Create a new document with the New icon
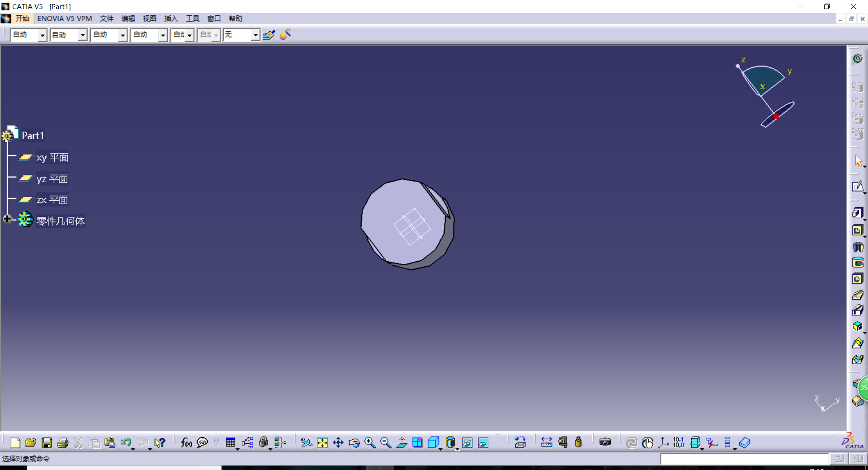The image size is (868, 470). pyautogui.click(x=15, y=442)
